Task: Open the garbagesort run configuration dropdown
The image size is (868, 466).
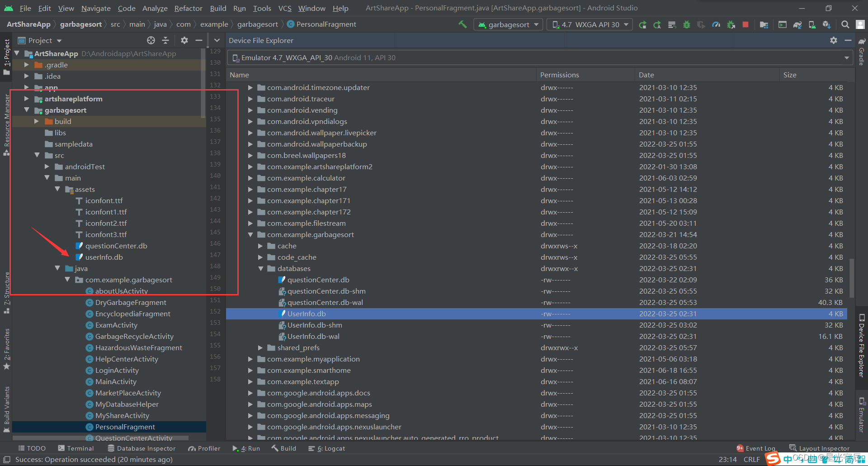Action: point(508,24)
